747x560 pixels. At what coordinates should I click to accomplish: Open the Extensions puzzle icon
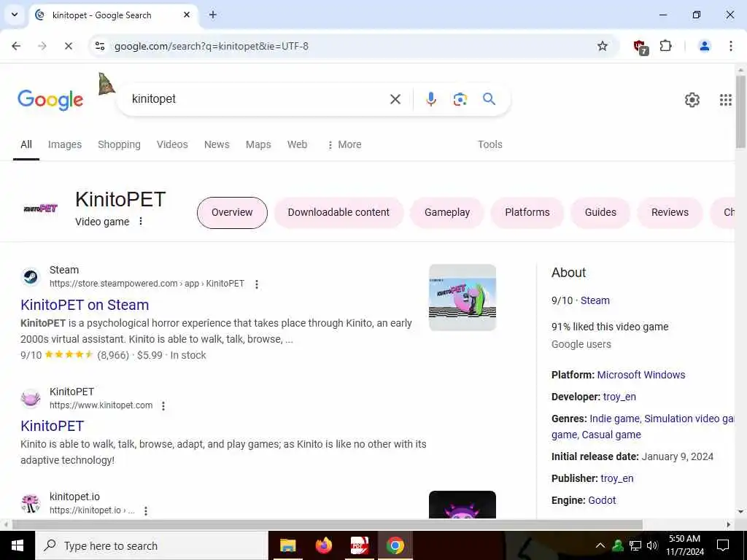[x=665, y=46]
